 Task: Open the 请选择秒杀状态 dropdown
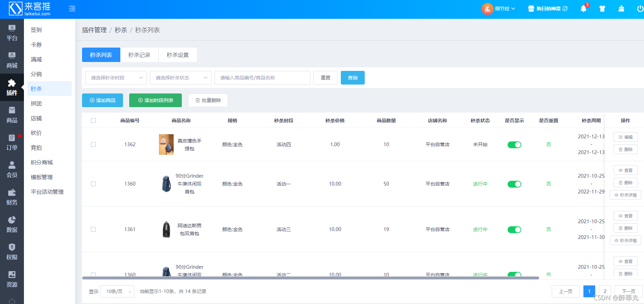pyautogui.click(x=181, y=78)
